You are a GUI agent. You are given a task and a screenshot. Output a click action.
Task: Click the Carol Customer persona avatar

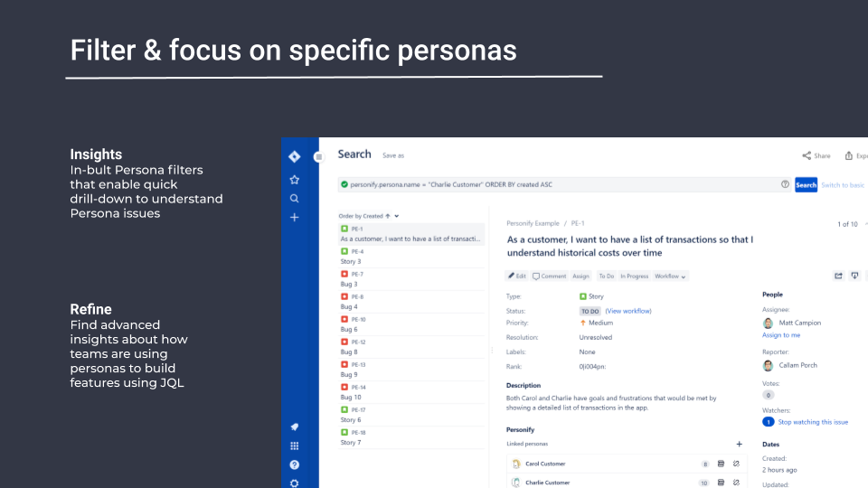(516, 464)
